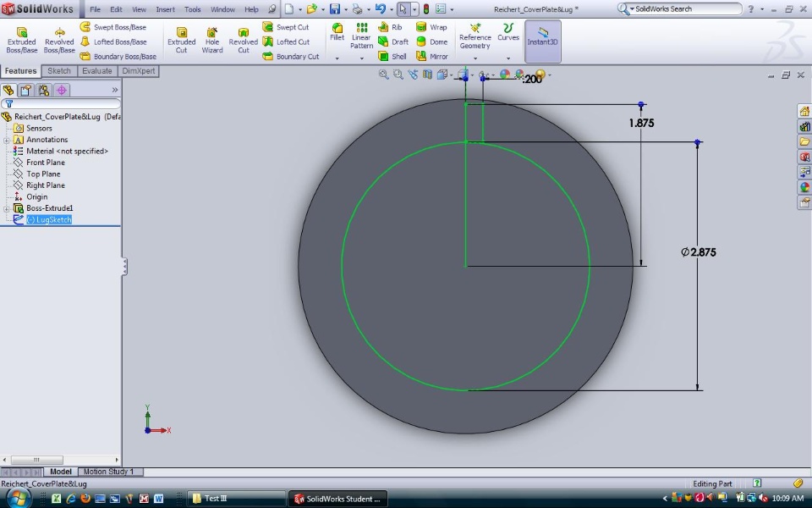The width and height of the screenshot is (812, 508).
Task: Click the Rebuild traffic light icon
Action: (x=426, y=8)
